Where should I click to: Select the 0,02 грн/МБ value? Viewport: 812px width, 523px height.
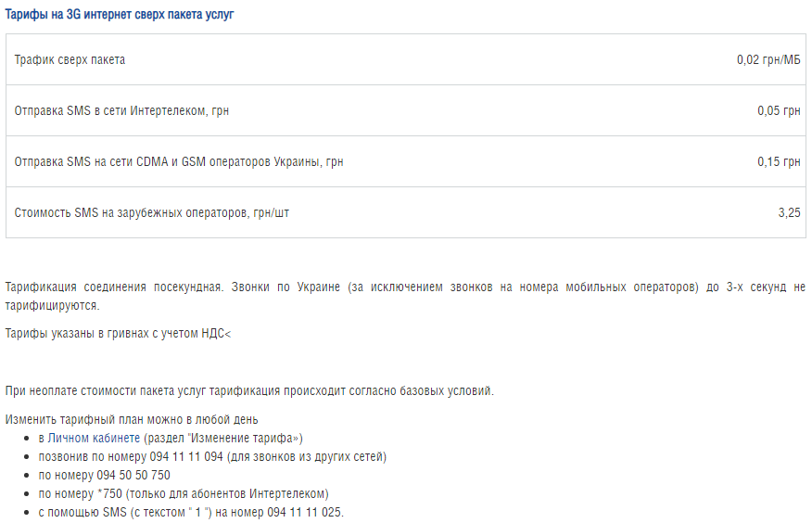[768, 60]
